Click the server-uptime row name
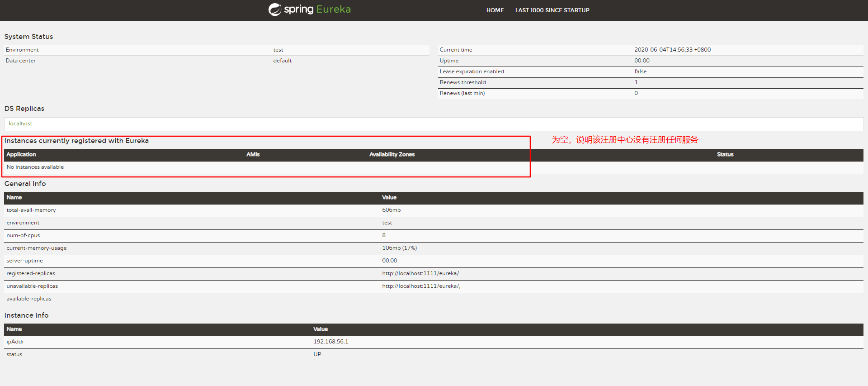This screenshot has width=868, height=386. click(x=24, y=261)
